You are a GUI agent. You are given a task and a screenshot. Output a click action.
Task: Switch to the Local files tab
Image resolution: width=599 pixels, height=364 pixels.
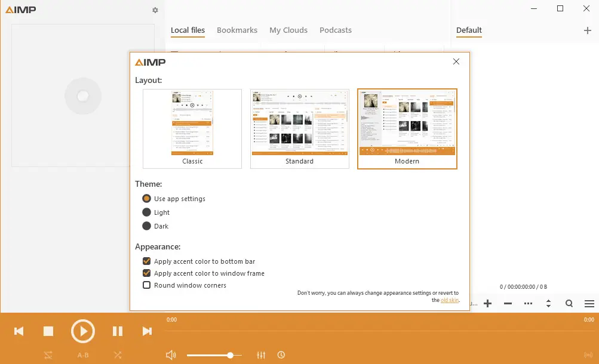(x=188, y=30)
